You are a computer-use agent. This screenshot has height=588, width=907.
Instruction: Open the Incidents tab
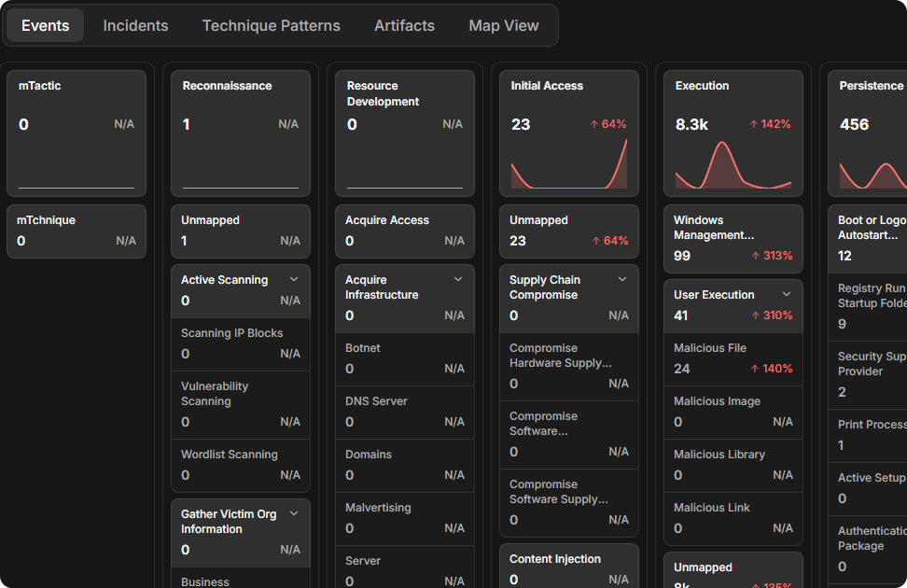click(x=135, y=25)
